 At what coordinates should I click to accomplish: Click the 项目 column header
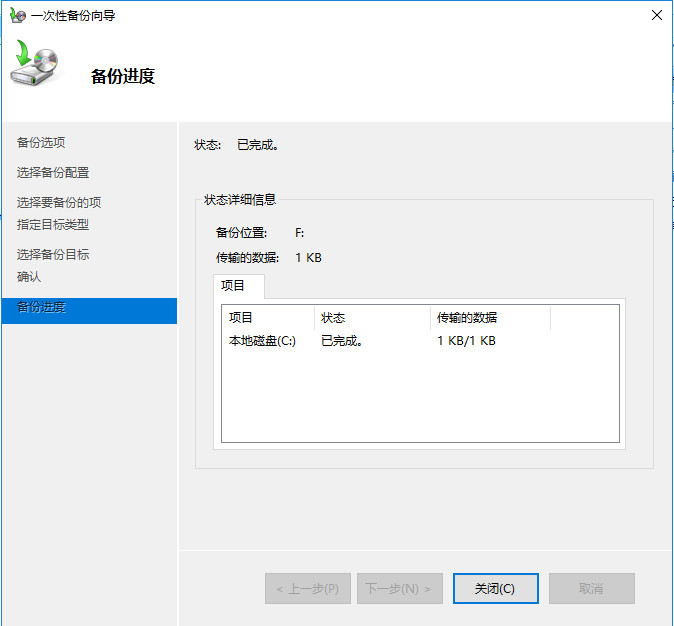pos(268,318)
